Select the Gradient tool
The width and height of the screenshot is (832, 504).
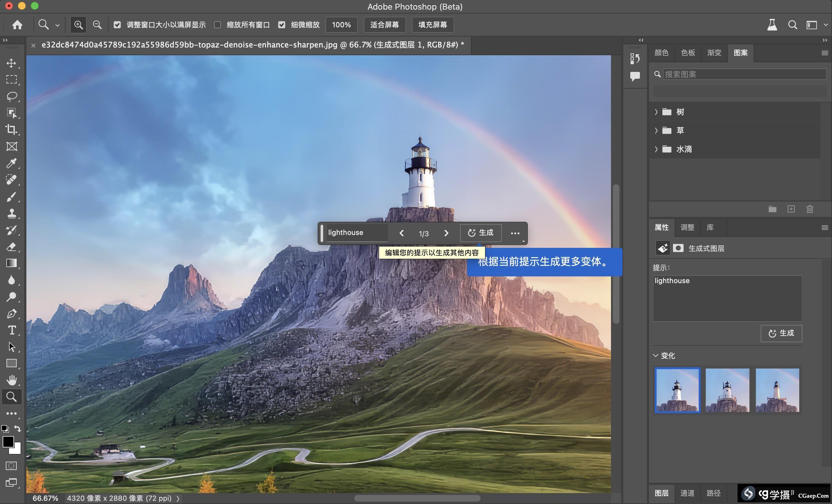pos(12,263)
